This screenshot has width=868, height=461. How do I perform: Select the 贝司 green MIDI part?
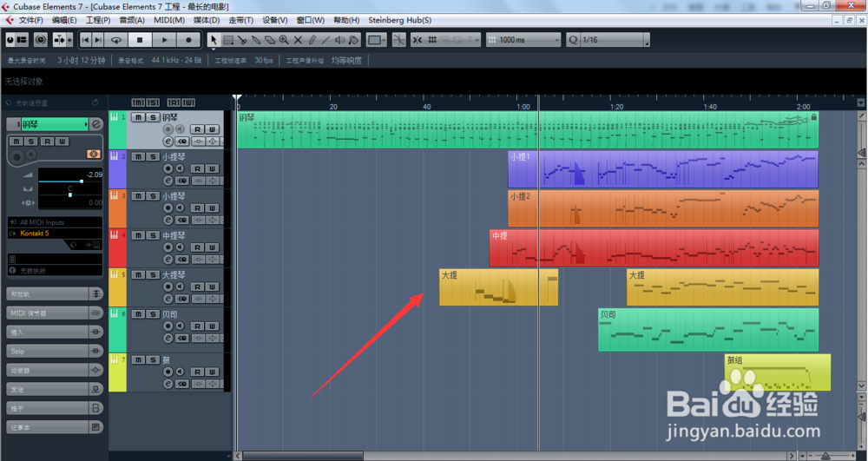[x=708, y=330]
